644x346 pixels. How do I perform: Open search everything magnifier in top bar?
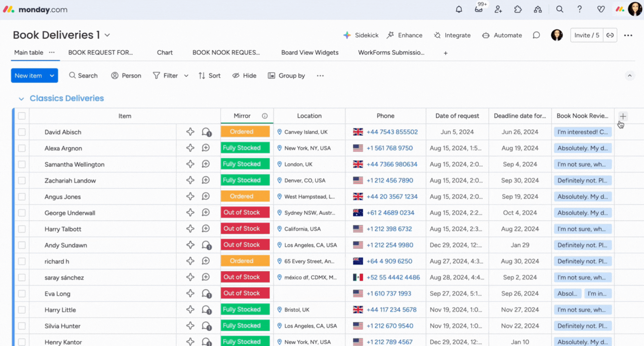[x=559, y=9]
